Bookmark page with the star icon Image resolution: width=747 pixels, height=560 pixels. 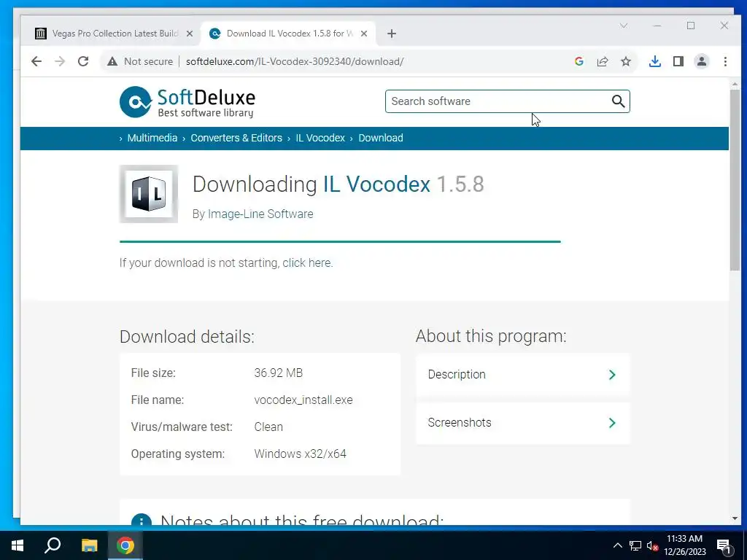626,61
